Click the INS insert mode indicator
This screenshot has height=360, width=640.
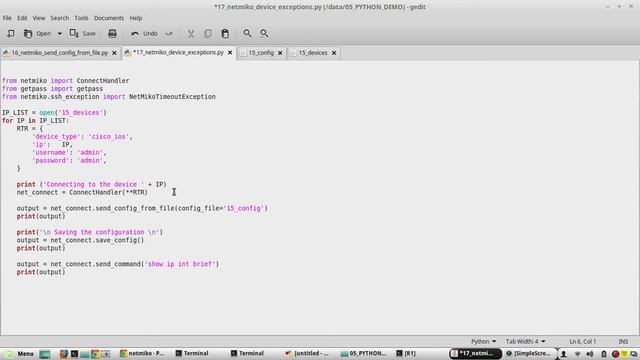pyautogui.click(x=623, y=341)
